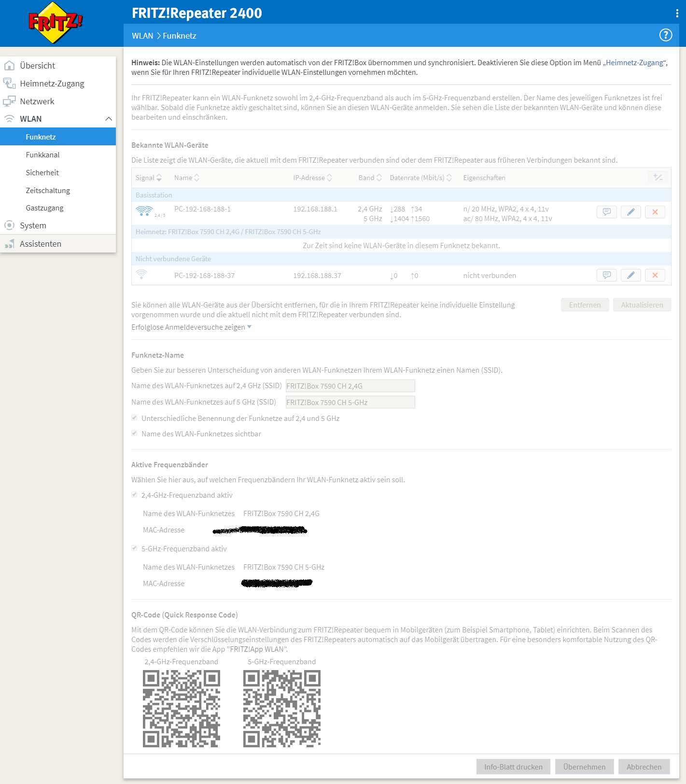686x784 pixels.
Task: Open Heimnetz-Zugang in the sidebar
Action: (x=58, y=84)
